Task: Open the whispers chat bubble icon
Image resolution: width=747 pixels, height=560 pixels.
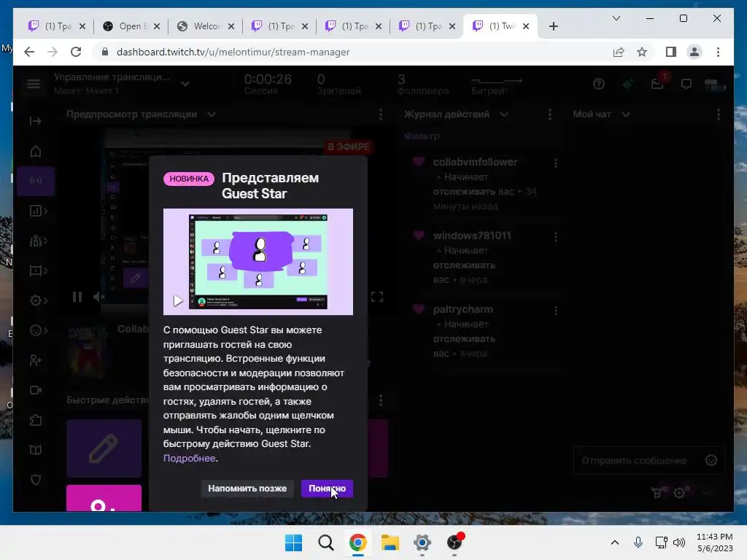Action: (686, 85)
